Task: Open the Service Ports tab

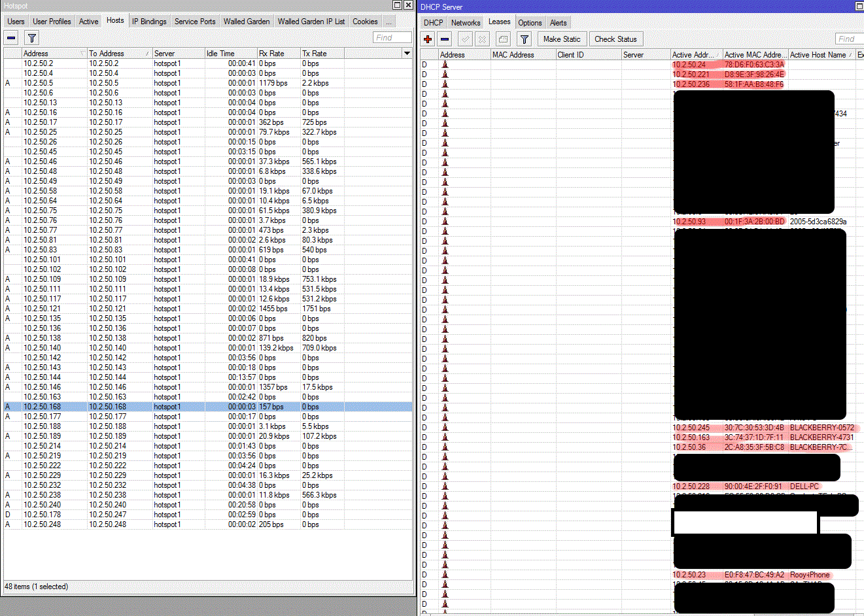Action: coord(195,22)
